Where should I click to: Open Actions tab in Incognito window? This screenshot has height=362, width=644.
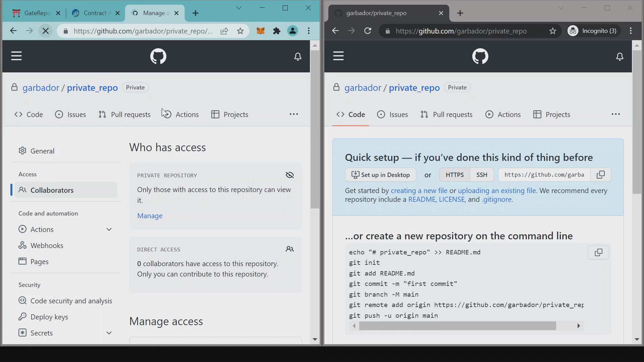point(503,114)
